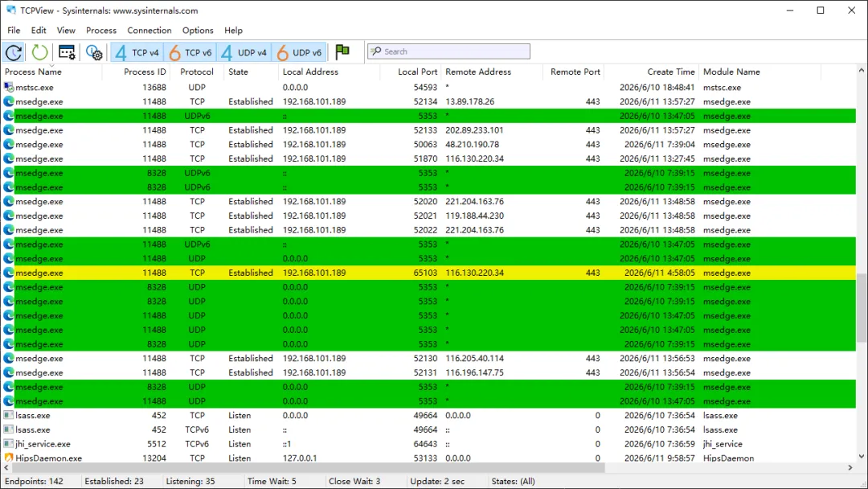This screenshot has height=489, width=868.
Task: Open the File menu
Action: click(14, 31)
